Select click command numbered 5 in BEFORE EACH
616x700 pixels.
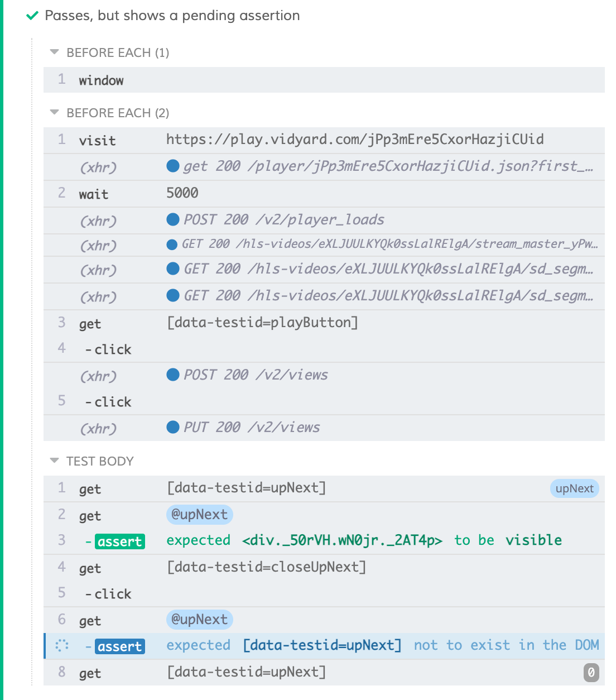coord(324,401)
